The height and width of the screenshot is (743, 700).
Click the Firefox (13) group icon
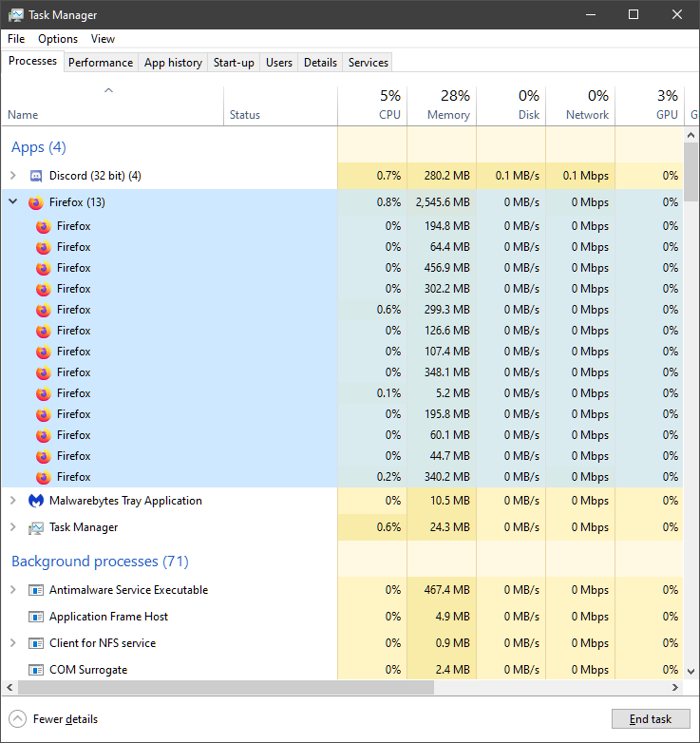pyautogui.click(x=36, y=202)
